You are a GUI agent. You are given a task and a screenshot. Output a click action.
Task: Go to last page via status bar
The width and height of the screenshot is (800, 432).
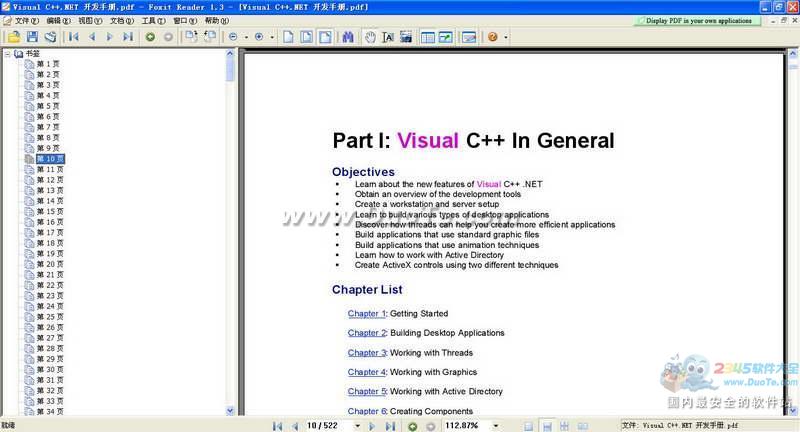pyautogui.click(x=390, y=426)
